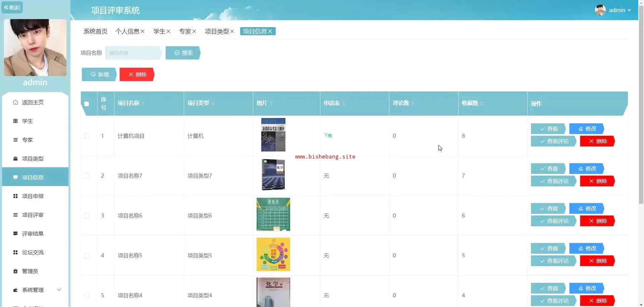
Task: Sort by 项目名称 column arrows
Action: pyautogui.click(x=143, y=103)
